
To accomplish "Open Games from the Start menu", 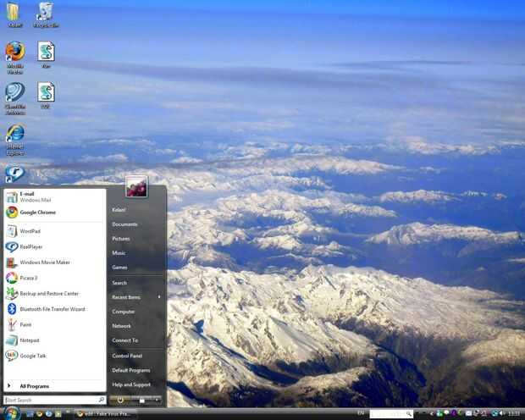I will click(x=119, y=268).
